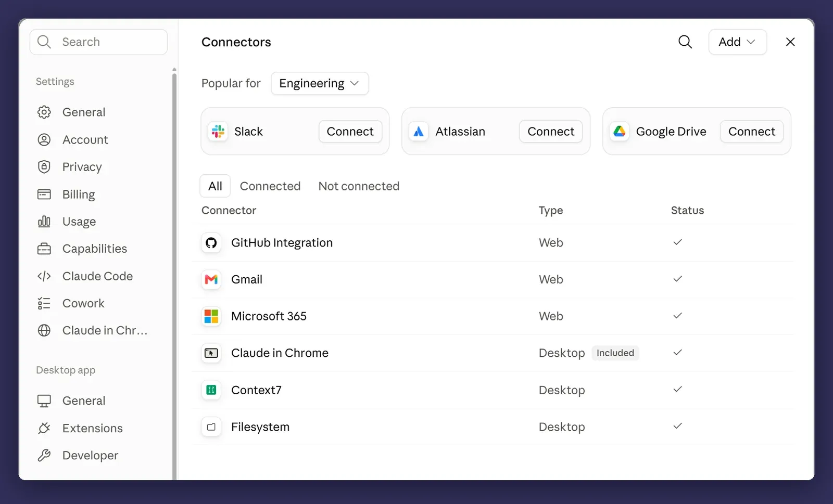Viewport: 833px width, 504px height.
Task: Switch to the Connected tab
Action: point(270,186)
